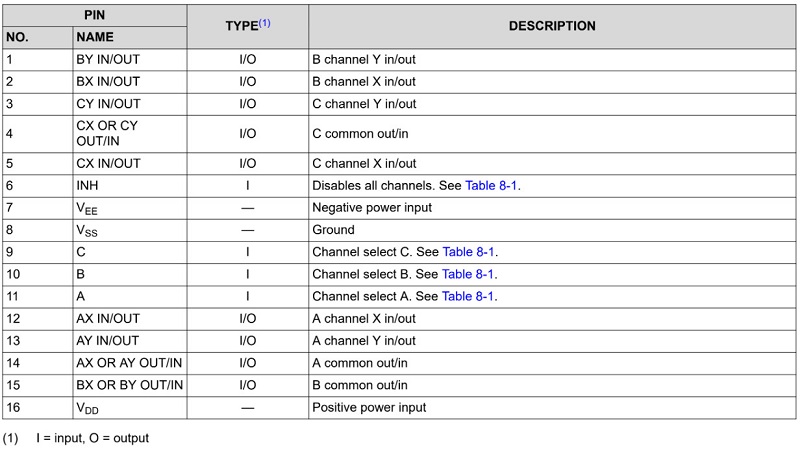
Task: Click pin number 10 cell
Action: (38, 274)
